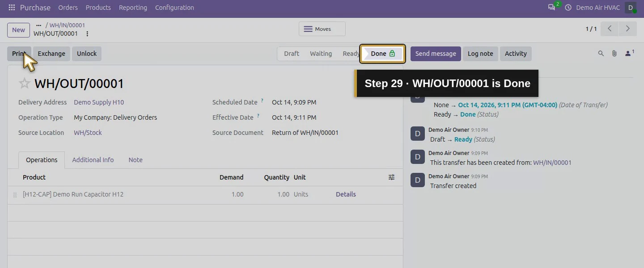
Task: Open the conversations messages icon
Action: (551, 8)
